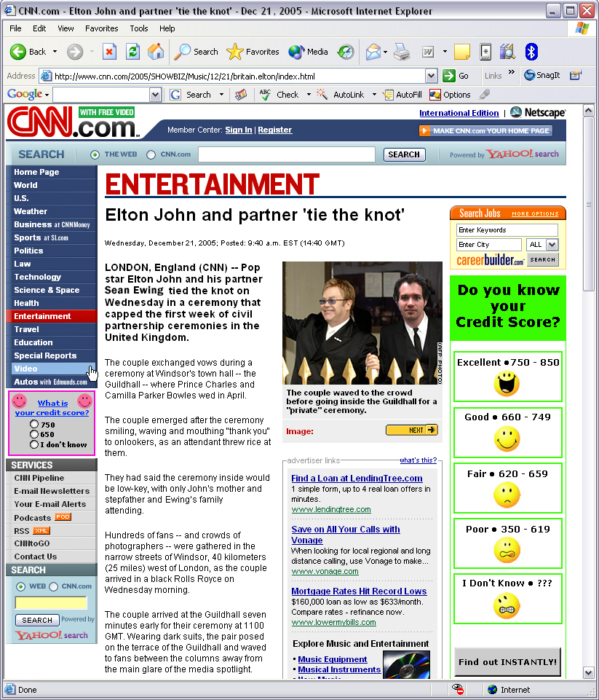The height and width of the screenshot is (700, 599).
Task: Go to the Home page icon
Action: (x=156, y=52)
